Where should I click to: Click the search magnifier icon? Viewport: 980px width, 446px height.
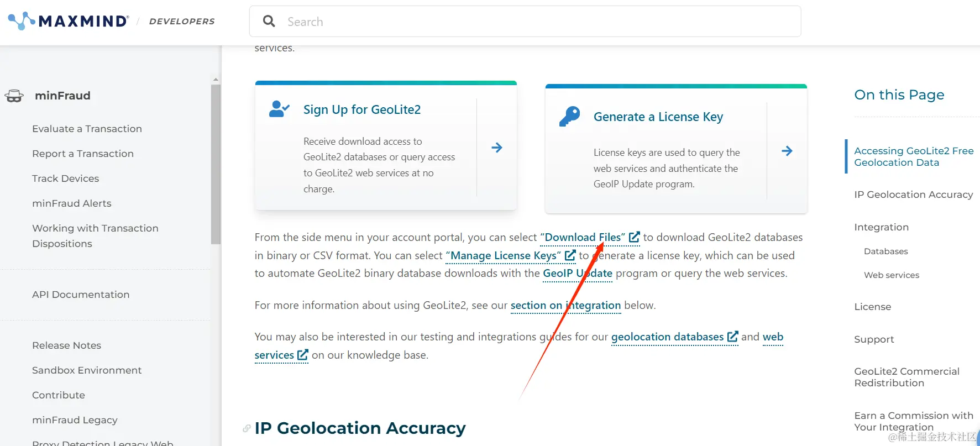269,22
